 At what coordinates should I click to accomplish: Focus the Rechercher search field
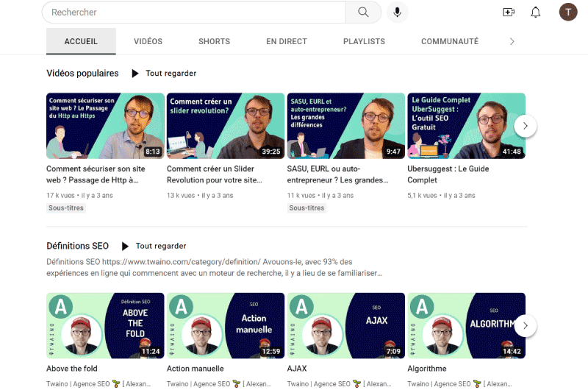point(194,13)
